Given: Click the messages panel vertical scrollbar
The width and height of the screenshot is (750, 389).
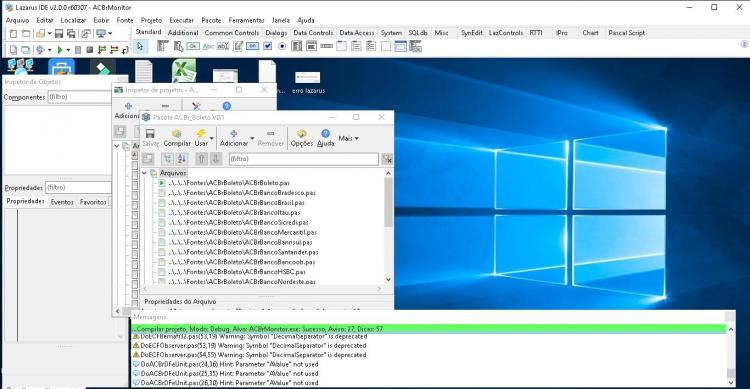Looking at the screenshot, I should point(730,356).
